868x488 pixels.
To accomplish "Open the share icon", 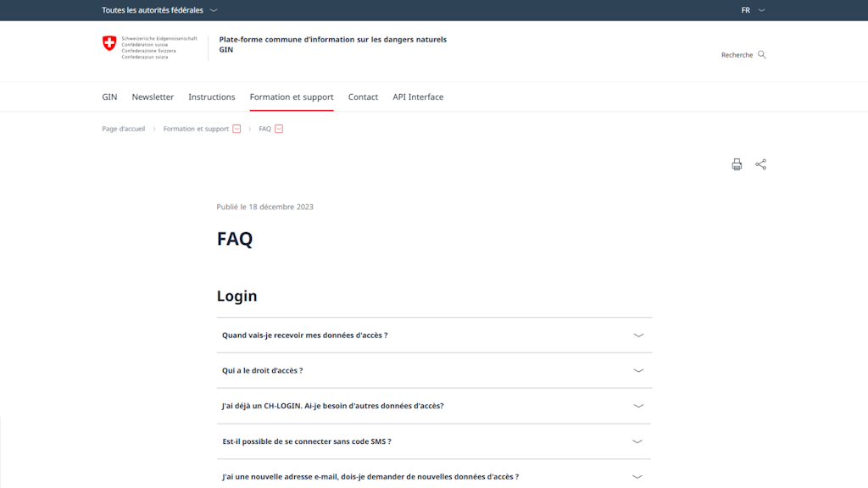I will (x=760, y=164).
